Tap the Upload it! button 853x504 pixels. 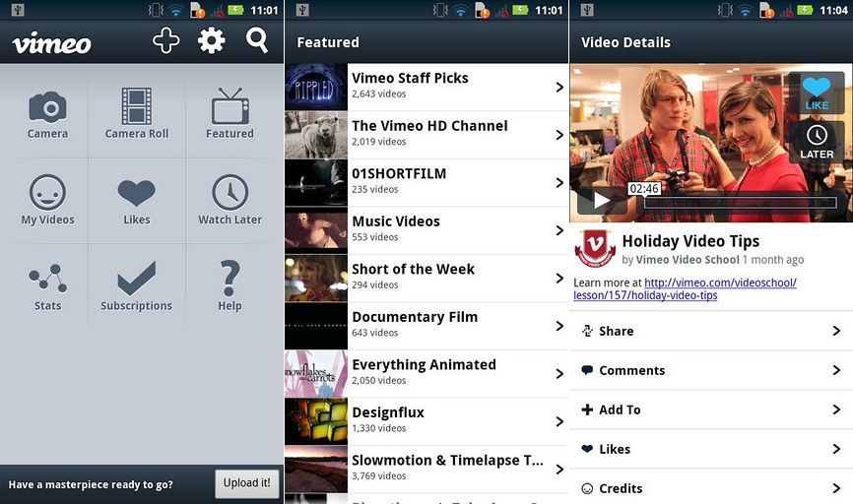247,483
